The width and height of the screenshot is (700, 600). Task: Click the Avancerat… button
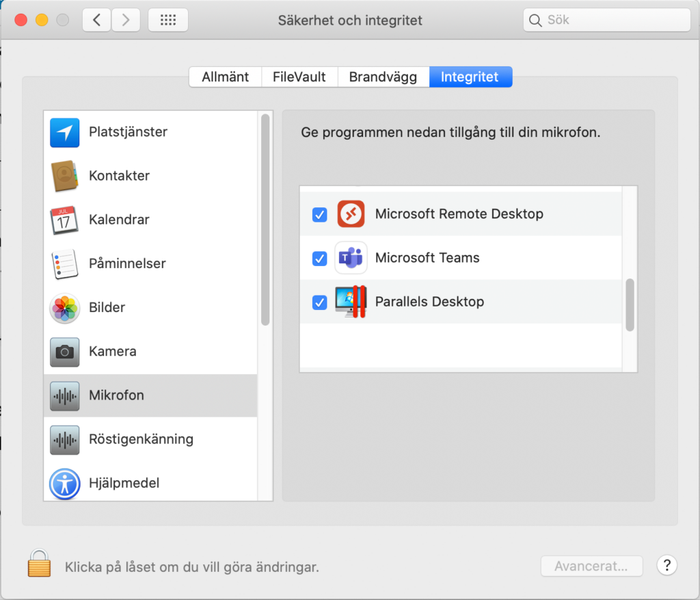(x=591, y=566)
